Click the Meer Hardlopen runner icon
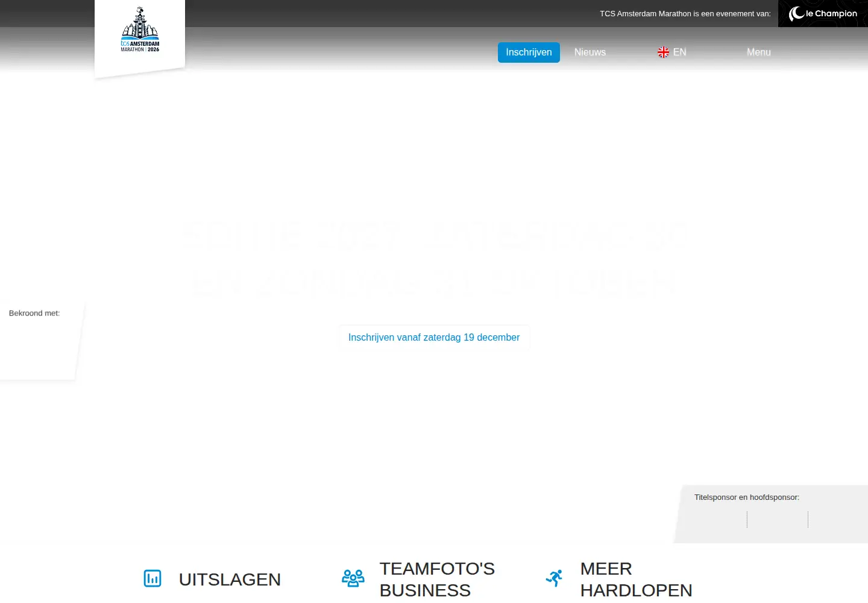 tap(554, 578)
